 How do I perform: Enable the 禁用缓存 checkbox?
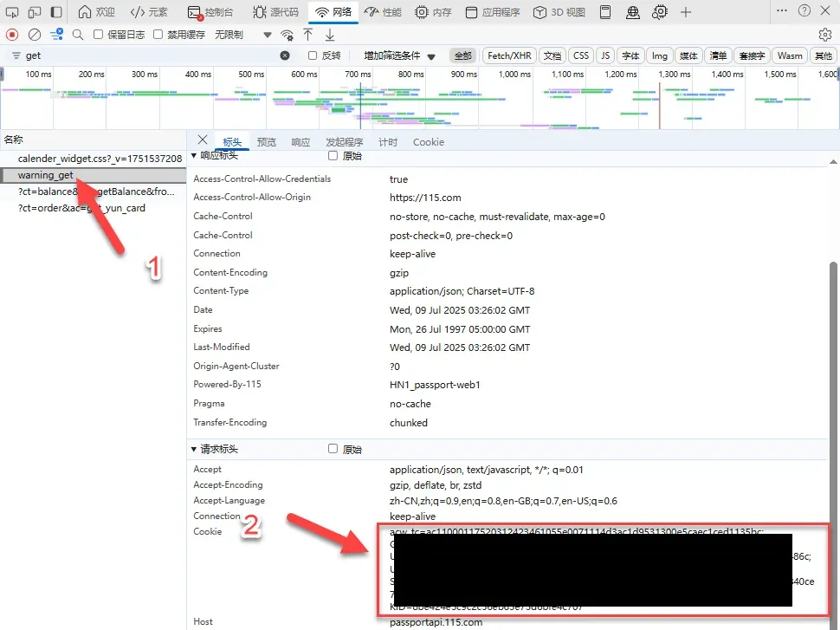[158, 35]
